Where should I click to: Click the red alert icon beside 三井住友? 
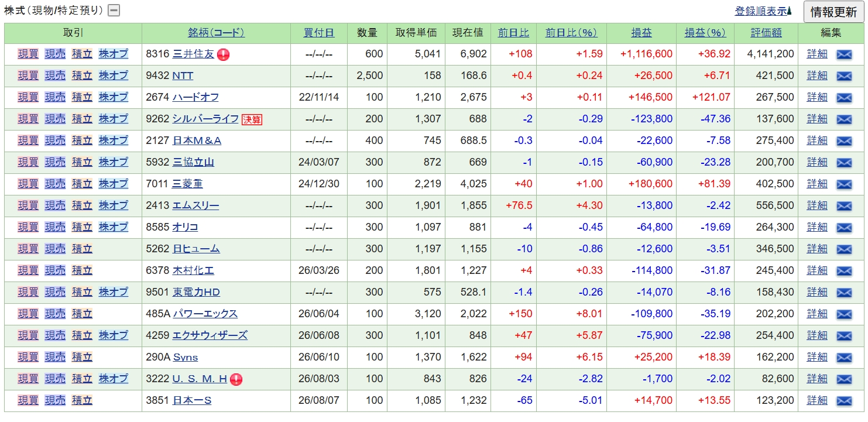(223, 54)
